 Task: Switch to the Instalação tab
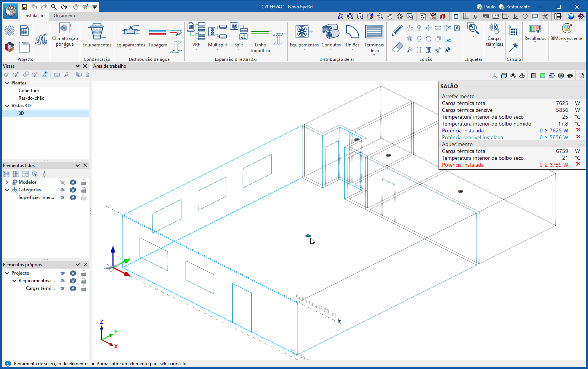(x=34, y=16)
